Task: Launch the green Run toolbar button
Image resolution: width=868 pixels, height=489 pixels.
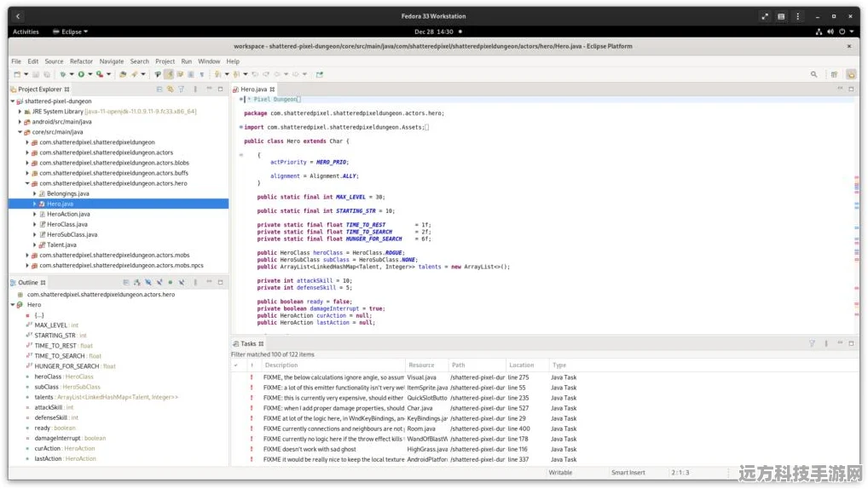Action: (x=81, y=74)
